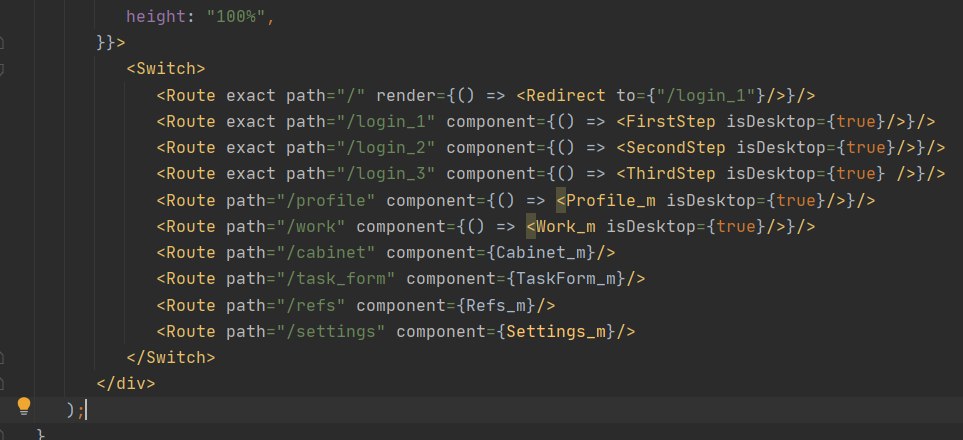Click the closing </Switch> tag
The height and width of the screenshot is (440, 963).
click(x=171, y=357)
